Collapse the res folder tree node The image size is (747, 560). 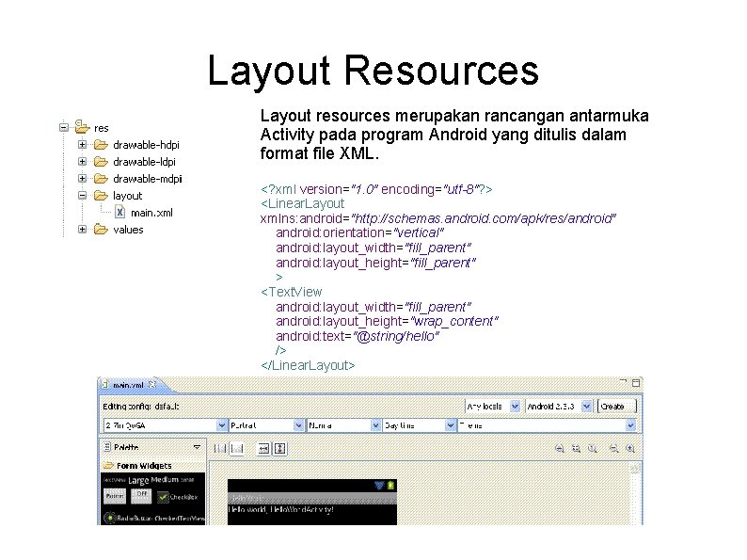point(63,127)
